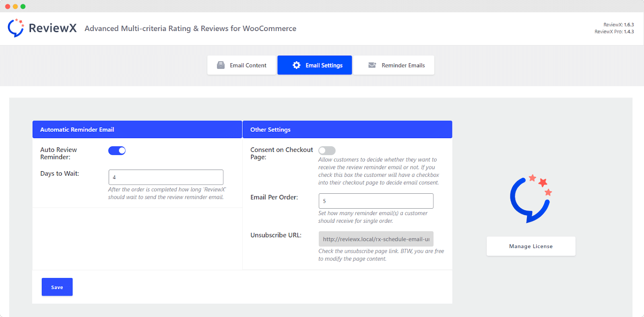Click the Other Settings section header

(347, 129)
